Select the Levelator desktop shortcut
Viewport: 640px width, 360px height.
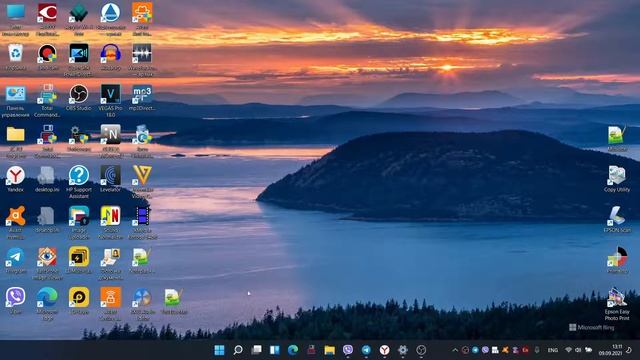tap(111, 176)
